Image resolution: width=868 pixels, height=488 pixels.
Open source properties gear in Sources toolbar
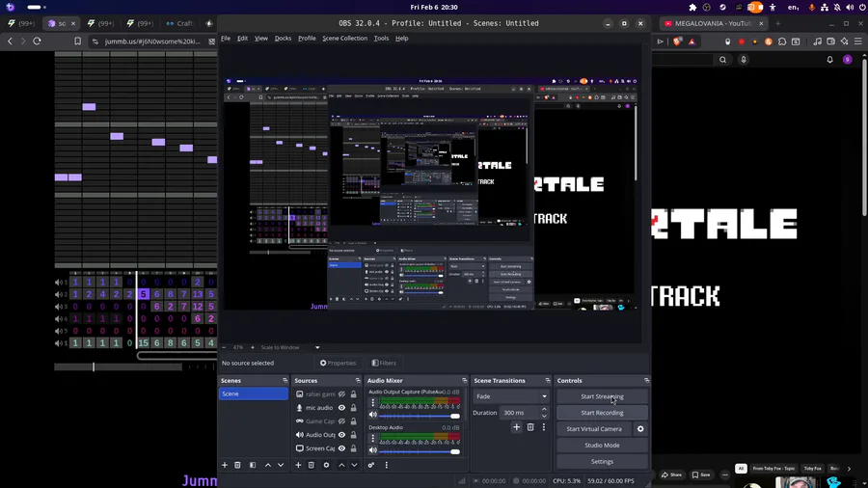pyautogui.click(x=326, y=465)
